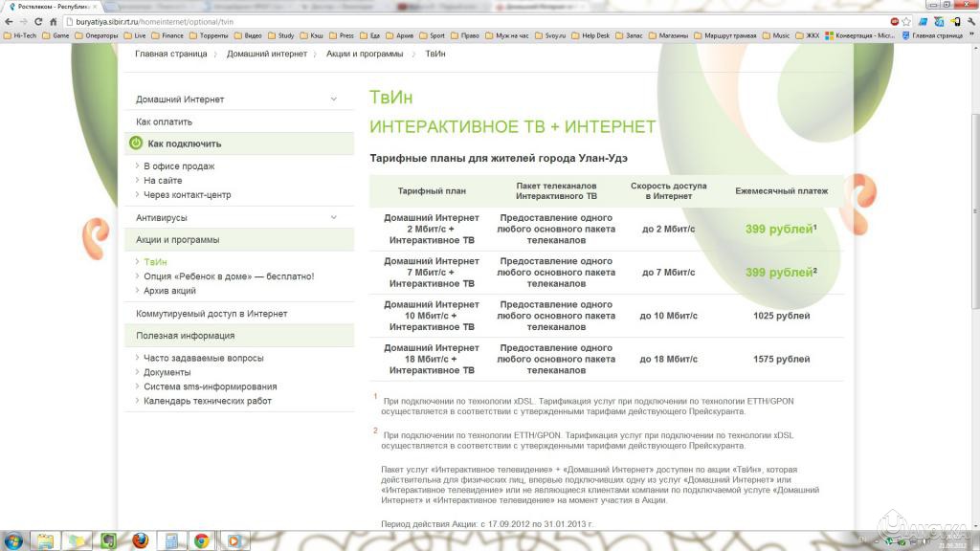Open Часто задаваемые вопросы link

point(203,358)
